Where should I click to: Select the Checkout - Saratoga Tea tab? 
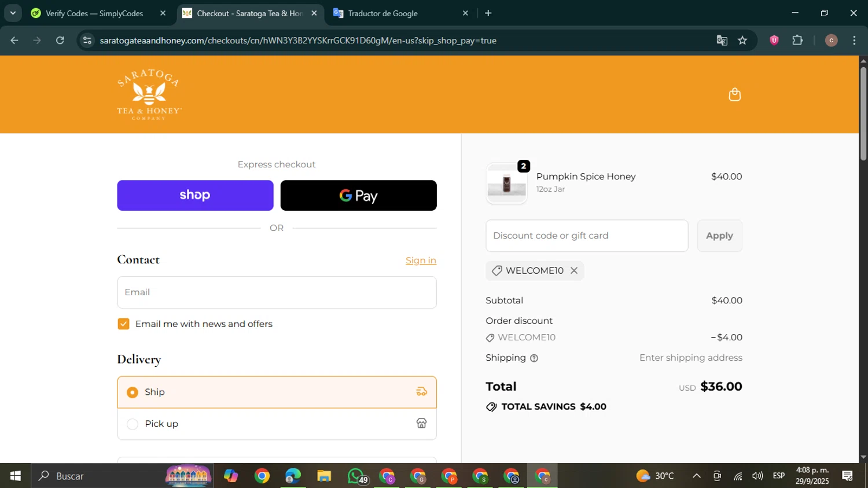point(249,13)
